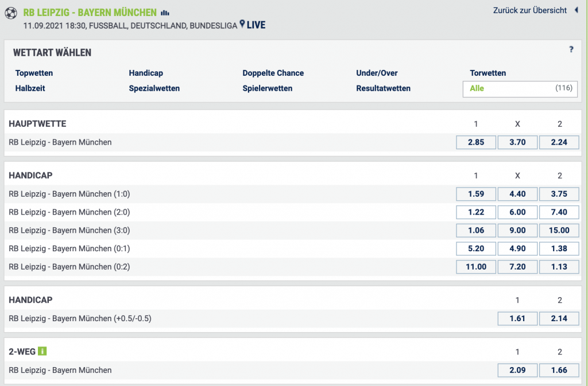Select handicap (2:0) odds 1.22
Viewport: 588px width, 386px height.
pyautogui.click(x=476, y=212)
